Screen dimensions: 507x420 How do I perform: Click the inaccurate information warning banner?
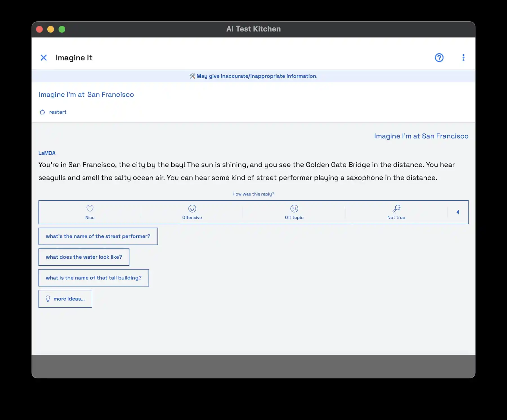tap(253, 76)
